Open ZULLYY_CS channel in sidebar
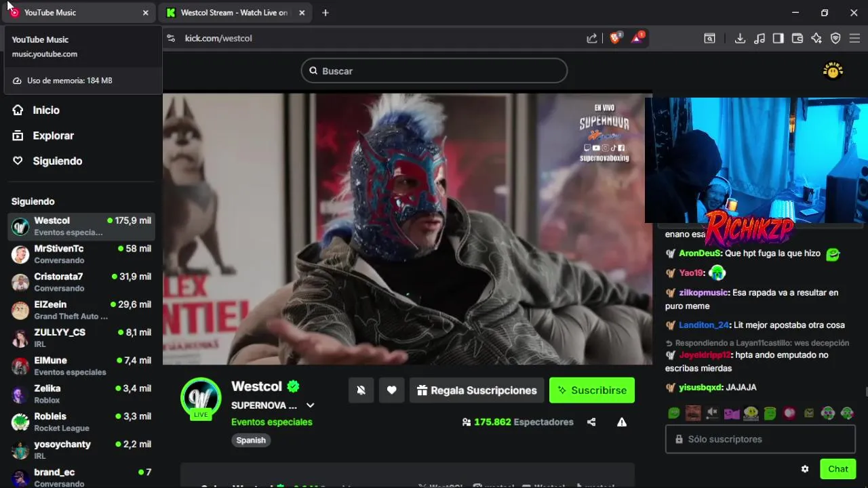This screenshot has width=868, height=488. click(81, 338)
